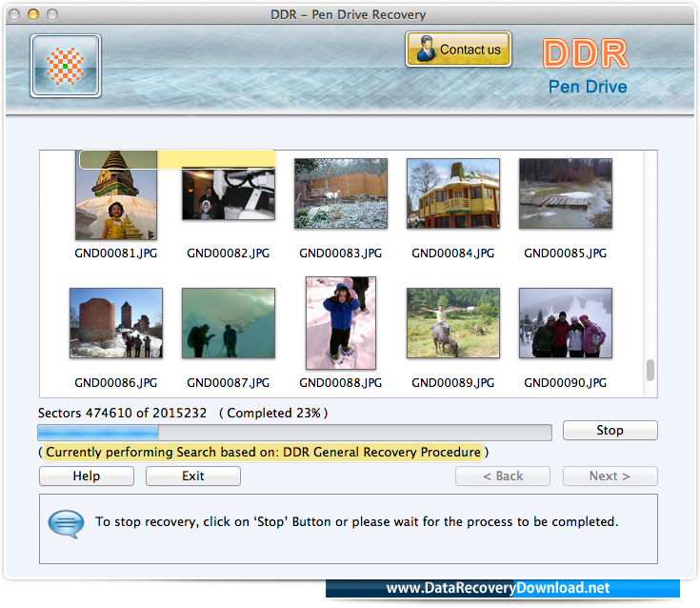Select the GND00088.JPG child in snow thumbnail
The height and width of the screenshot is (608, 700).
pos(341,323)
